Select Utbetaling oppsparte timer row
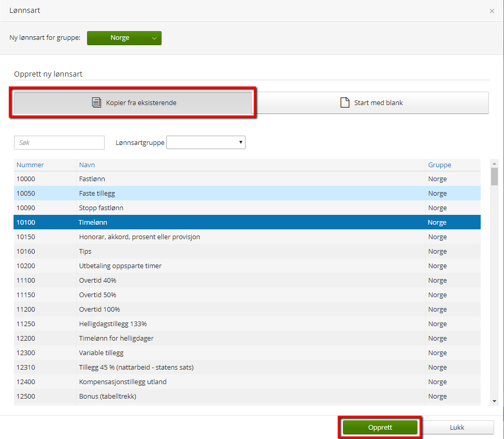Image resolution: width=504 pixels, height=439 pixels. 247,266
